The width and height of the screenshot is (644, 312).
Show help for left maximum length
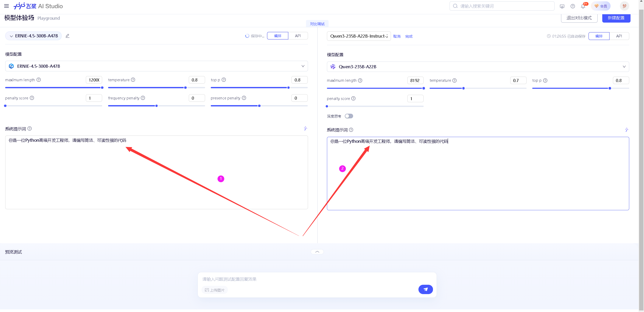point(39,80)
